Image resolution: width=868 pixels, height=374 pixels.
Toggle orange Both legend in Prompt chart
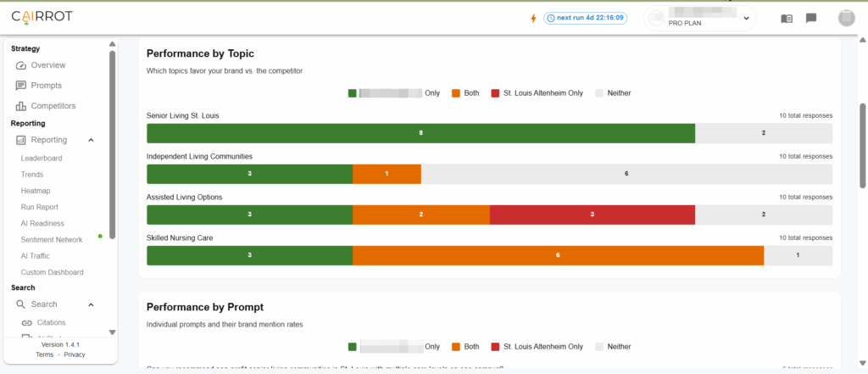tap(465, 346)
